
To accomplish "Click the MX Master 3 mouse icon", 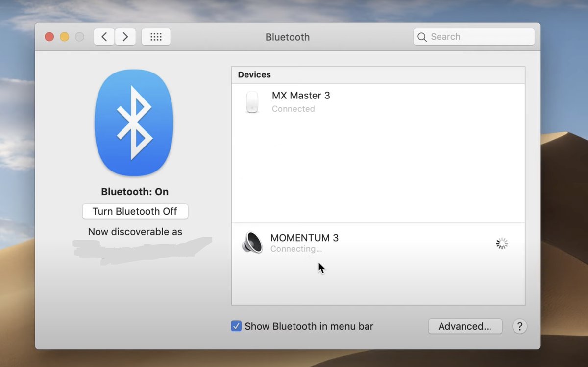I will click(x=252, y=102).
